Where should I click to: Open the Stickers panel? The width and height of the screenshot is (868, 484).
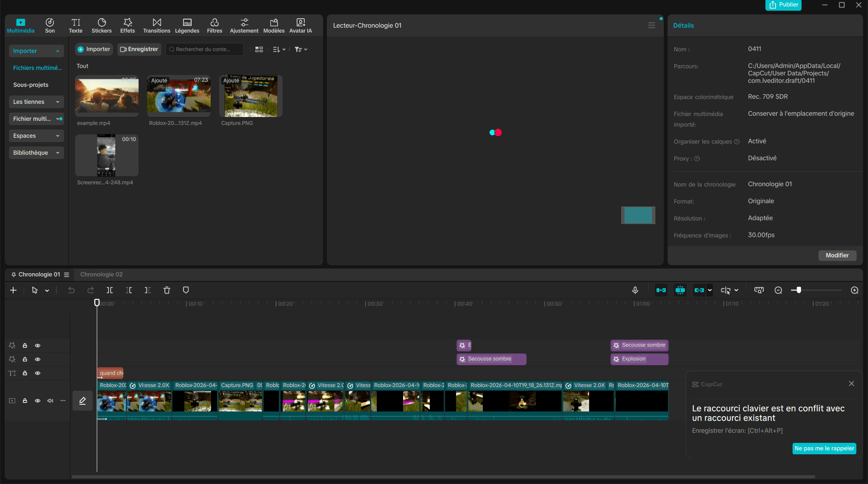(x=101, y=25)
